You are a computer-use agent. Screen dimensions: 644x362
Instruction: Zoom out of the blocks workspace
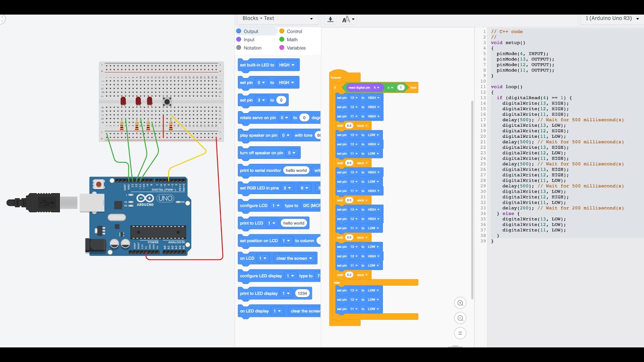(x=460, y=318)
